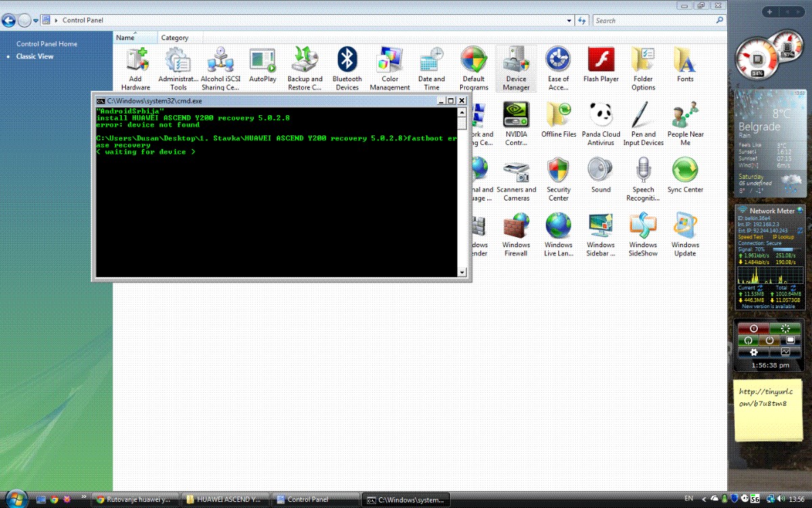This screenshot has height=508, width=812.
Task: Open gadget settings gear button
Action: tap(753, 352)
